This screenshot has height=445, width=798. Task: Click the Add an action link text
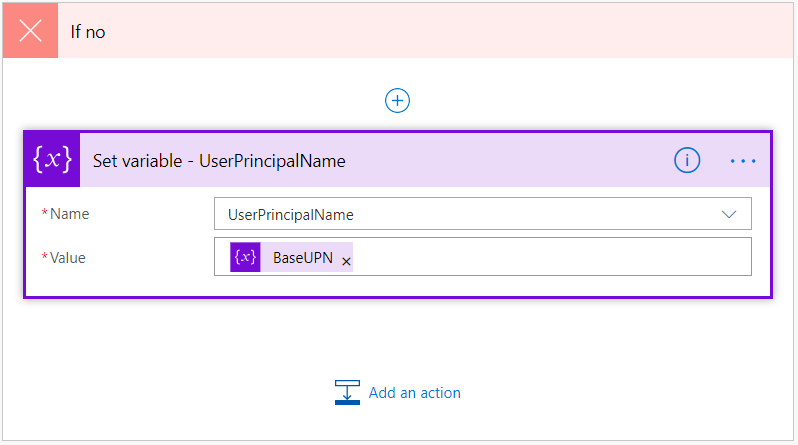(414, 393)
